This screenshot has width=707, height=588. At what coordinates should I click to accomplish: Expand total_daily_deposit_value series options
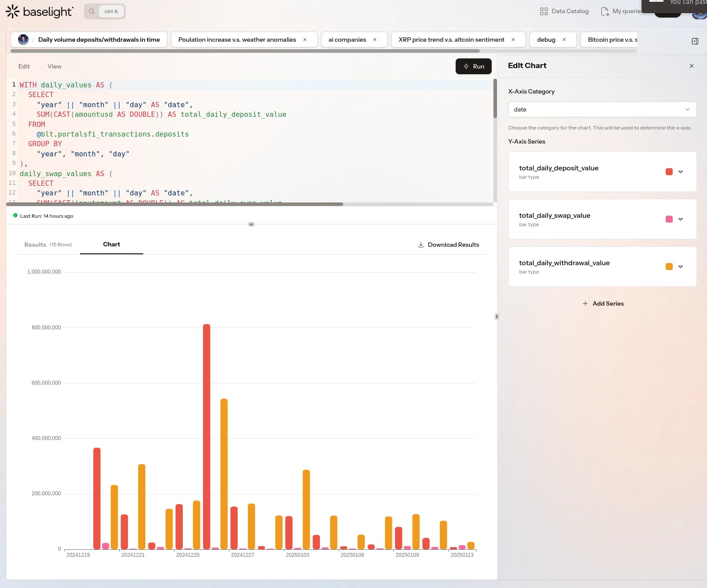(x=680, y=172)
